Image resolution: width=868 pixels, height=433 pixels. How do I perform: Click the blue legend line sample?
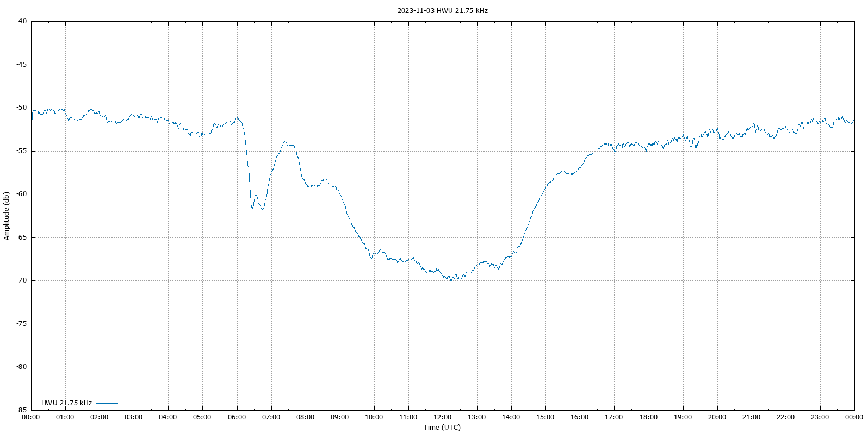tap(107, 403)
